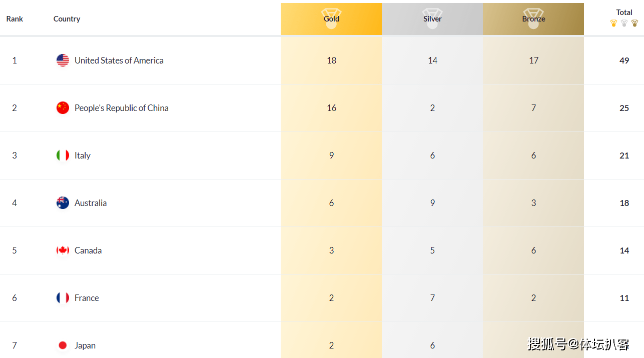Viewport: 644px width, 358px height.
Task: Click France's total medal count of 11
Action: (x=624, y=298)
